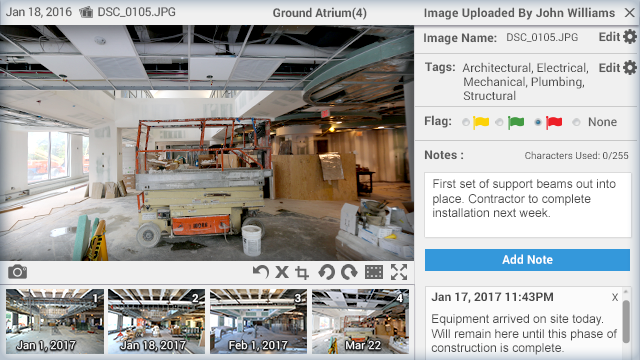Click the camera snapshot icon below photo
The width and height of the screenshot is (640, 360).
click(18, 272)
